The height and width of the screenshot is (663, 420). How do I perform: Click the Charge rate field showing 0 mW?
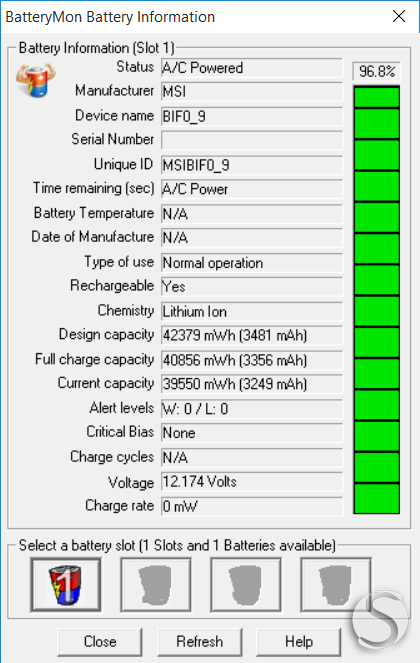coord(252,506)
